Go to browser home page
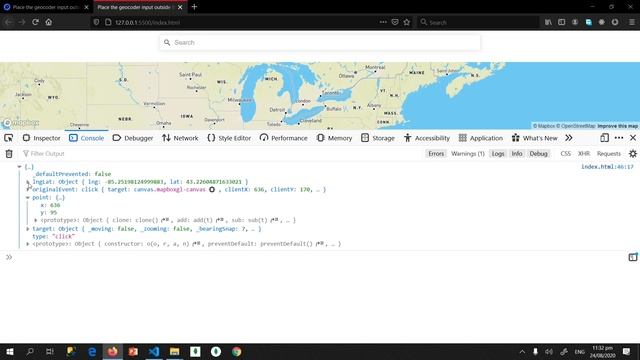Image resolution: width=640 pixels, height=360 pixels. [49, 22]
